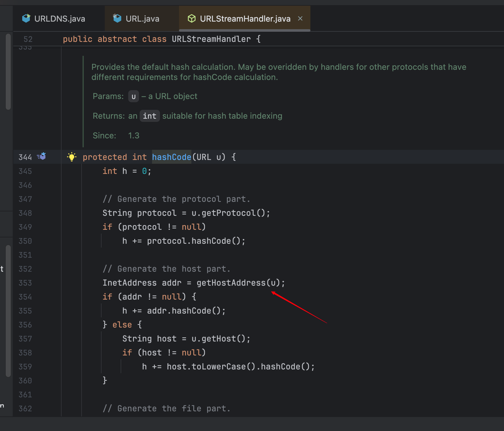This screenshot has width=504, height=431.
Task: Click the URLStreamHandler.java class icon
Action: tap(192, 19)
